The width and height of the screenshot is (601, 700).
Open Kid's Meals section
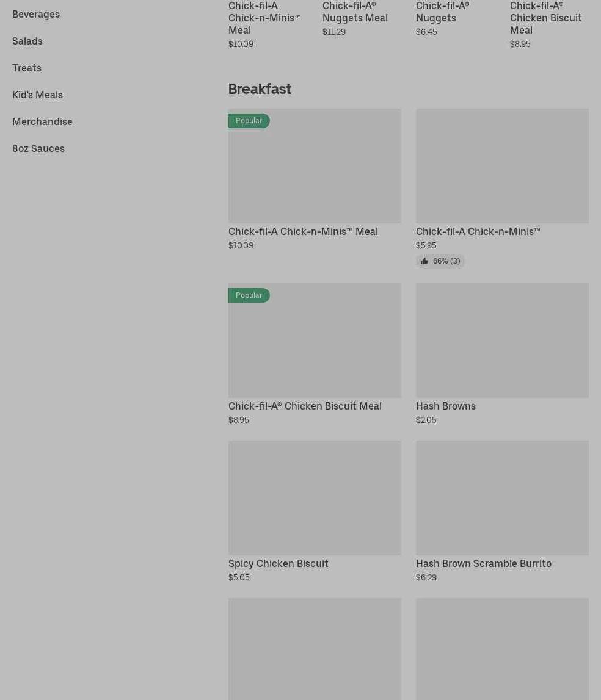coord(37,95)
